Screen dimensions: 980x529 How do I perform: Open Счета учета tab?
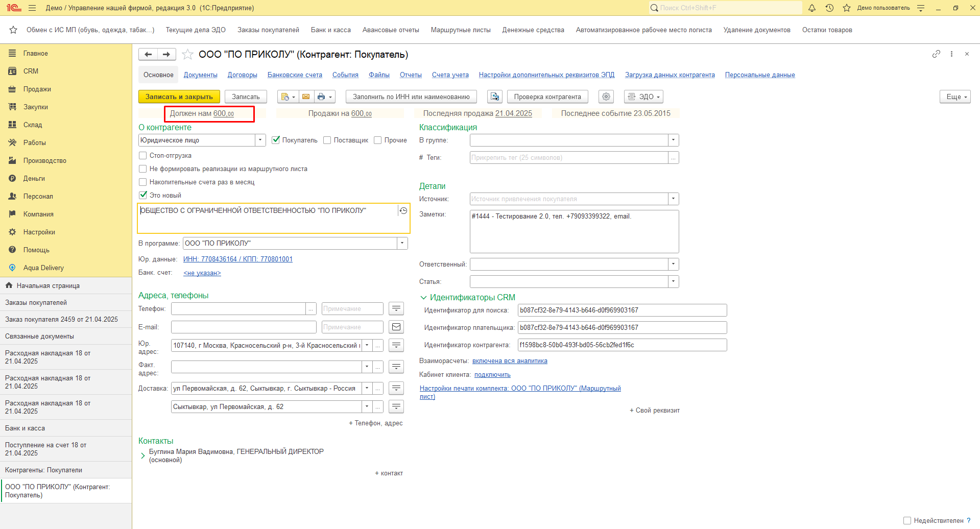coord(450,75)
